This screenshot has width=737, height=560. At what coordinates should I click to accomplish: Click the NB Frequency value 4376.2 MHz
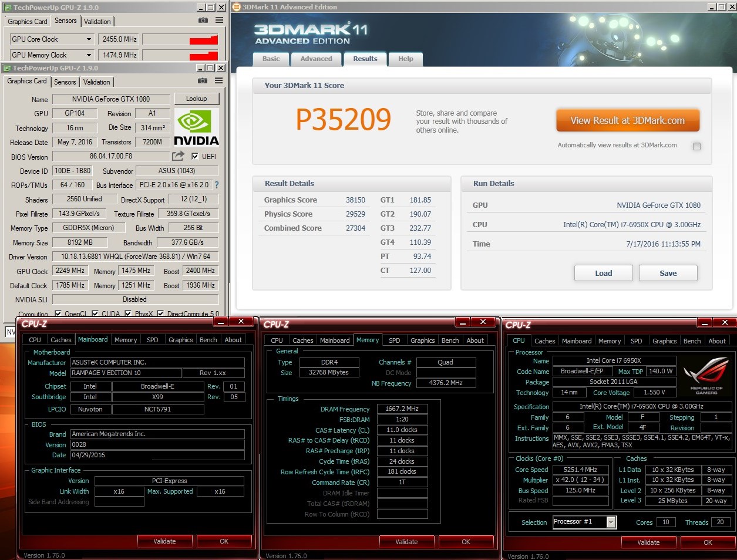(446, 383)
